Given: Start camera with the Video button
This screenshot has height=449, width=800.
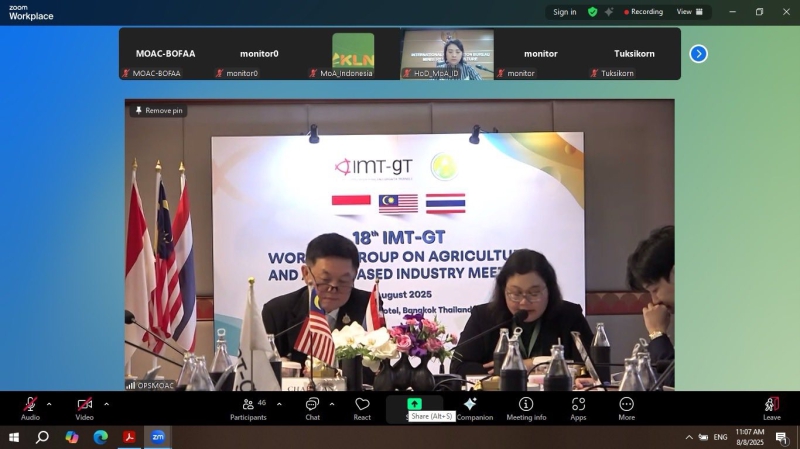Looking at the screenshot, I should [84, 408].
